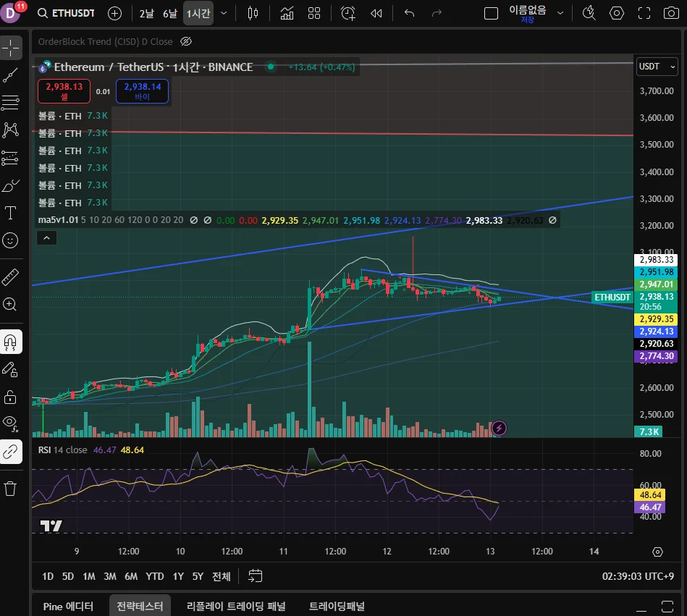Redo the chart action
Screen dimensions: 687x616
[437, 13]
